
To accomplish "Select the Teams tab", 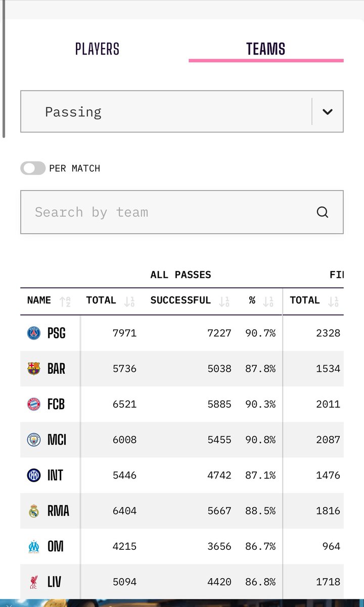I will pyautogui.click(x=266, y=49).
